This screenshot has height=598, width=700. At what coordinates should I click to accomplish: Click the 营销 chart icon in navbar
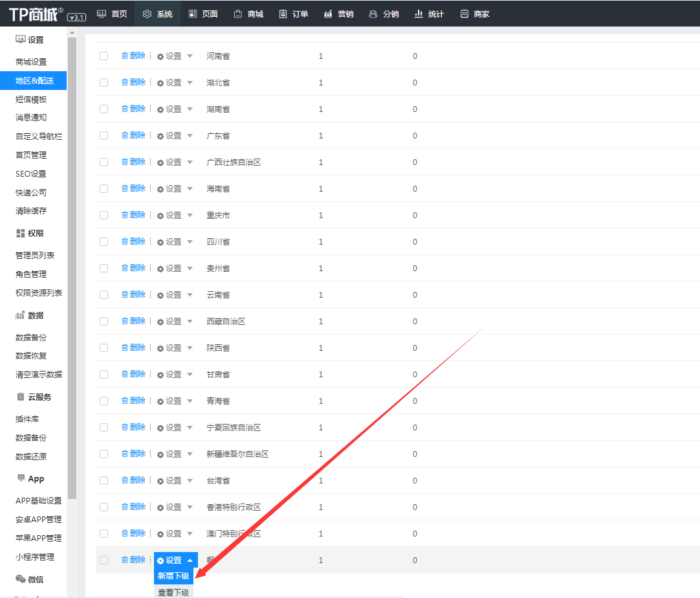coord(328,14)
